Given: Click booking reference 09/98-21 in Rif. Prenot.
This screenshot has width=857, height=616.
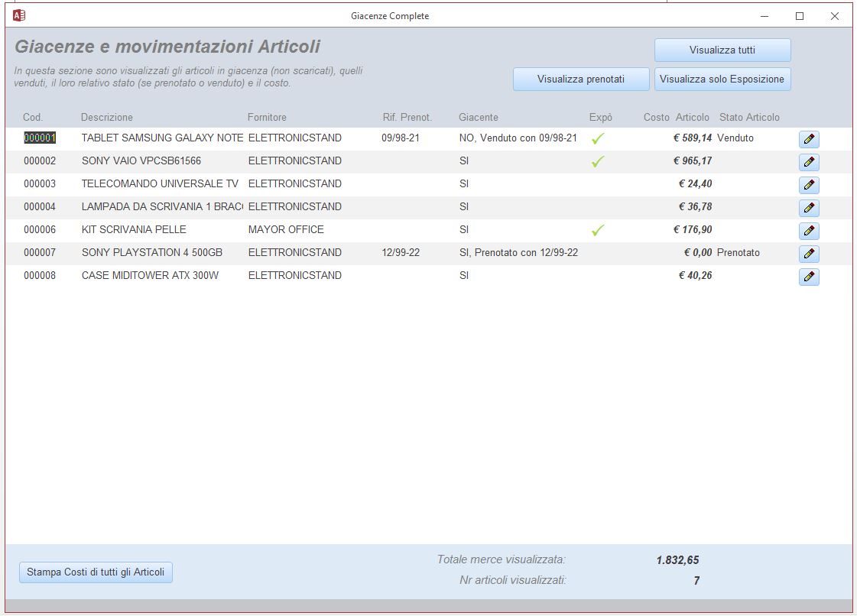Looking at the screenshot, I should tap(401, 138).
